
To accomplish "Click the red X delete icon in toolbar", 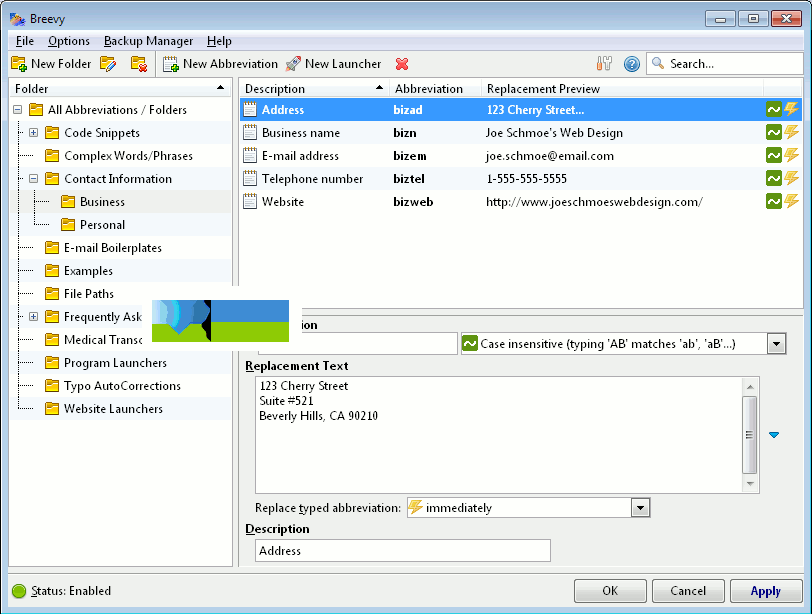I will coord(402,64).
